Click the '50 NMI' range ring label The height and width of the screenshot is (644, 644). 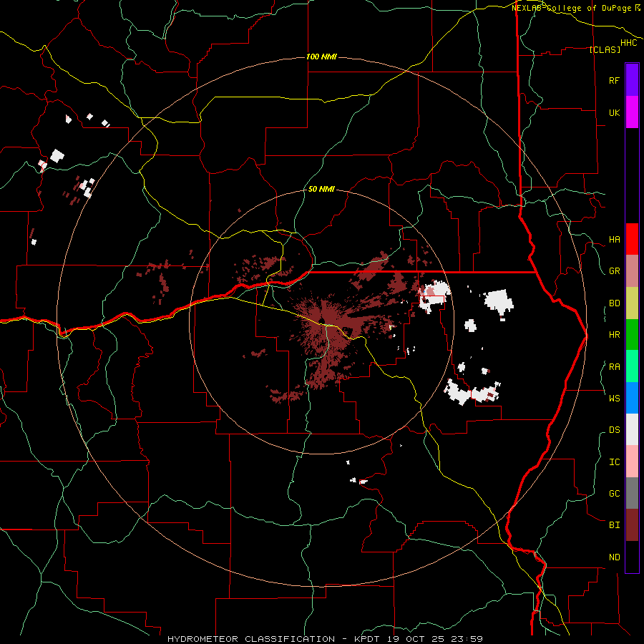(x=321, y=189)
